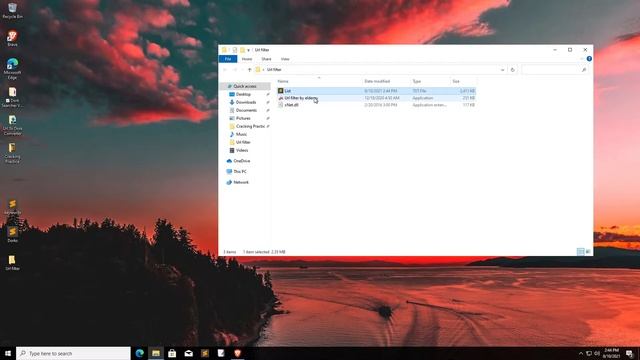The image size is (640, 360).
Task: Show hidden system tray icons
Action: point(581,353)
